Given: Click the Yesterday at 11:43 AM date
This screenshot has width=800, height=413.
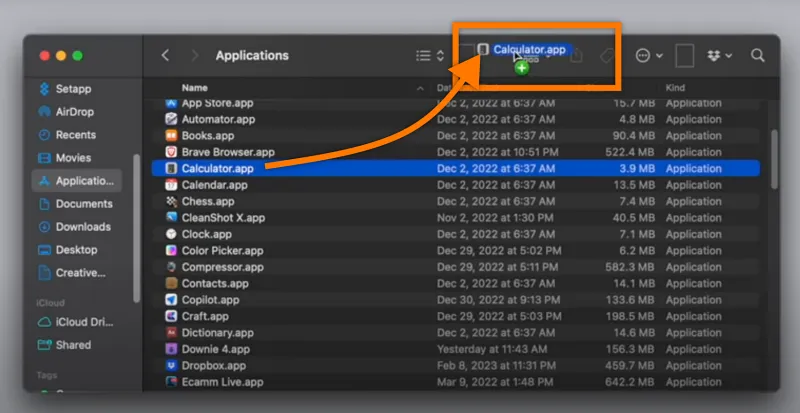Looking at the screenshot, I should point(492,349).
